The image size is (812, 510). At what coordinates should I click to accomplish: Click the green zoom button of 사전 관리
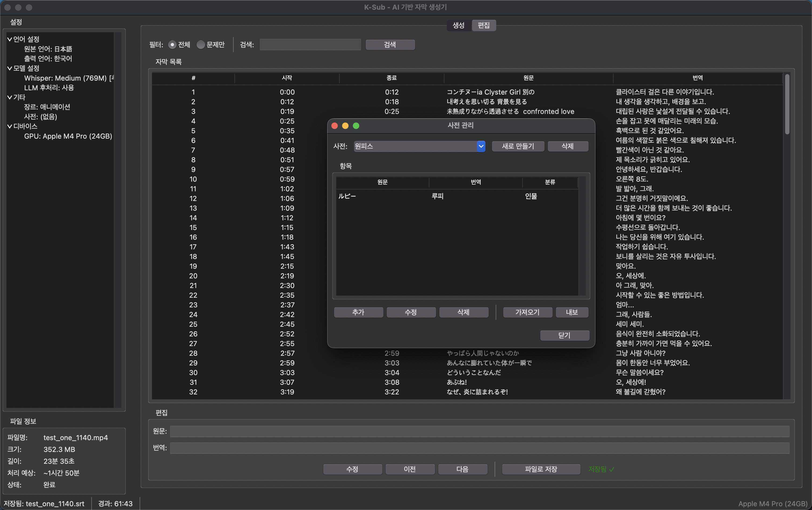[356, 126]
